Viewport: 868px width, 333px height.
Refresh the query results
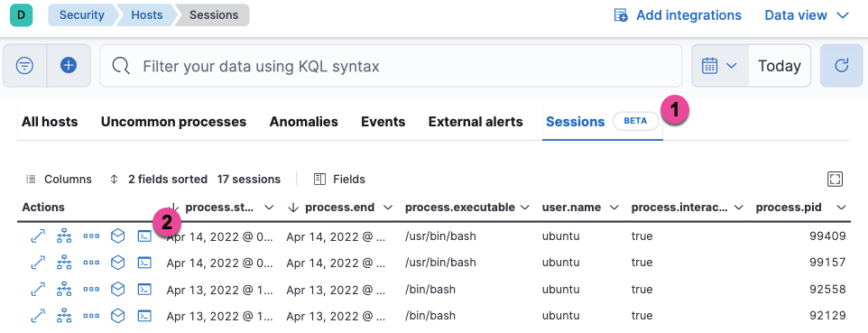point(842,66)
